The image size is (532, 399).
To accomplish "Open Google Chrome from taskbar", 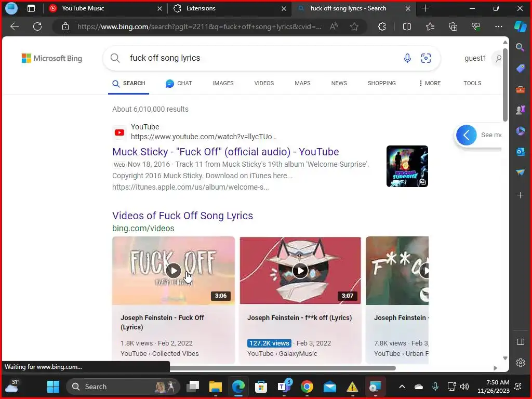I will [307, 387].
